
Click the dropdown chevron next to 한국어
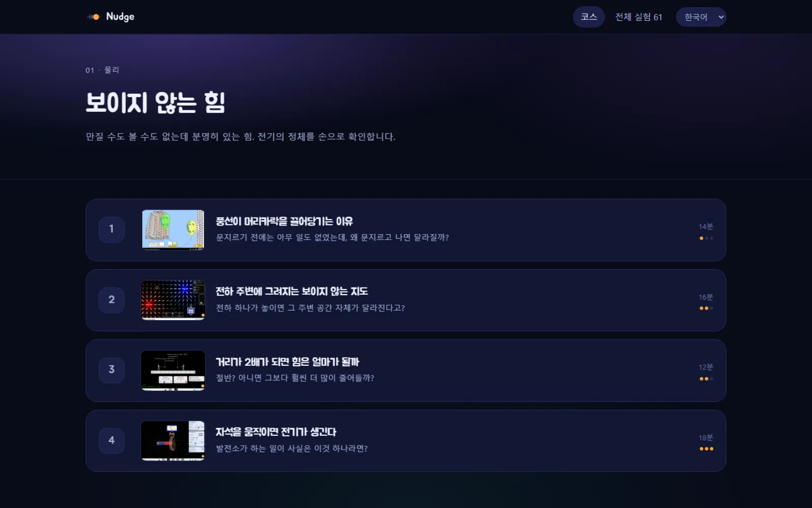click(721, 17)
